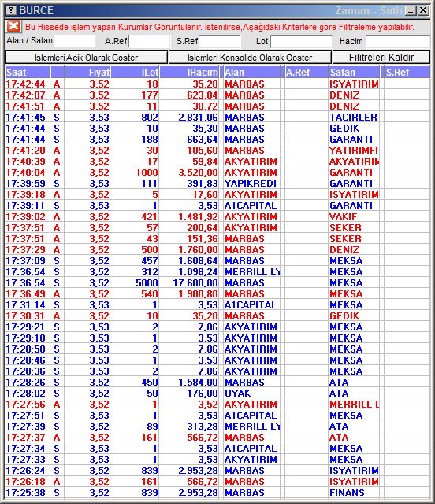Click the volume 17.600,00 cell
435x504 pixels.
click(195, 283)
